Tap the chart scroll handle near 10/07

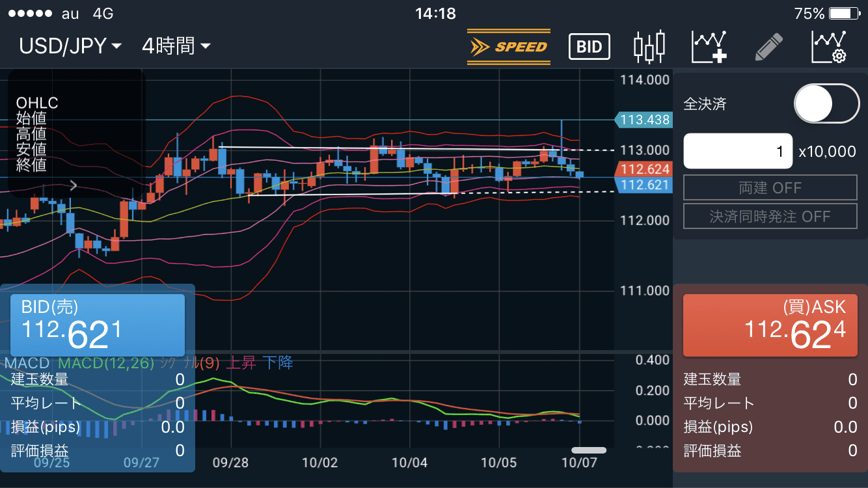coord(589,450)
